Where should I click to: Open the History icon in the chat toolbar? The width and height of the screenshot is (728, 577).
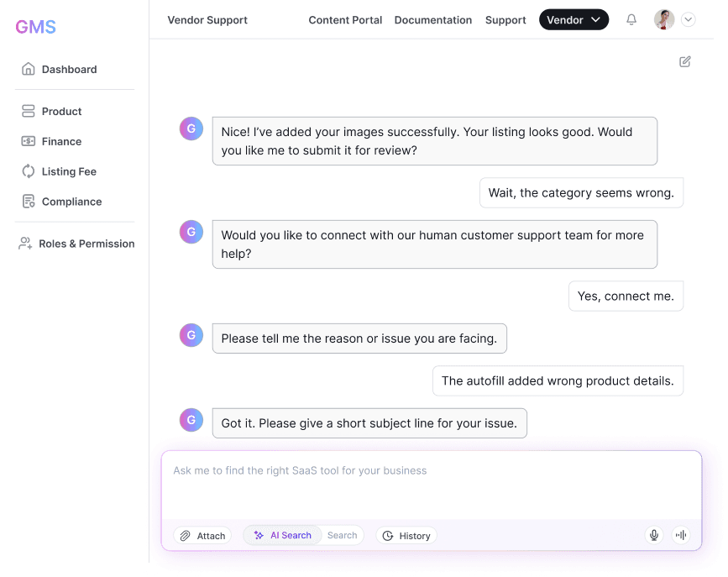pyautogui.click(x=388, y=535)
